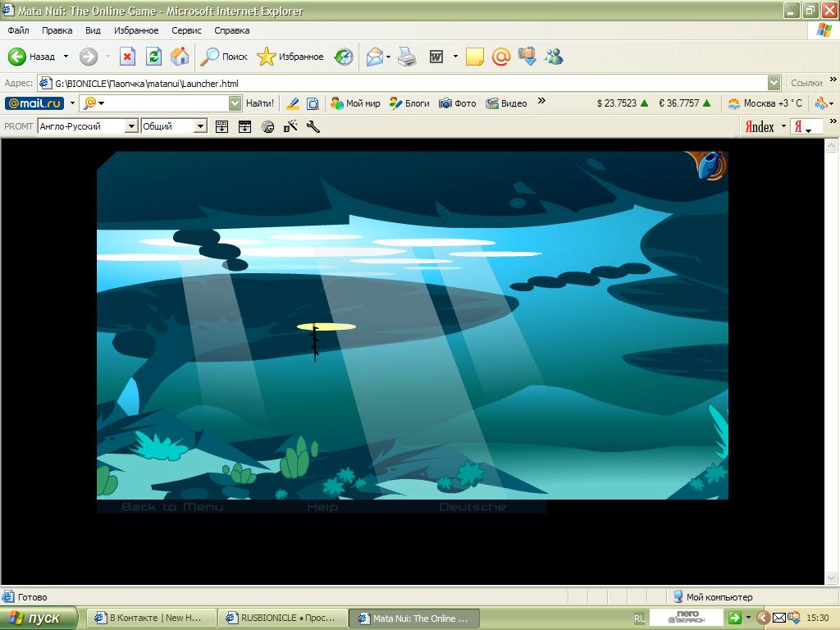This screenshot has width=840, height=630.
Task: Open the Файл menu
Action: pos(18,30)
